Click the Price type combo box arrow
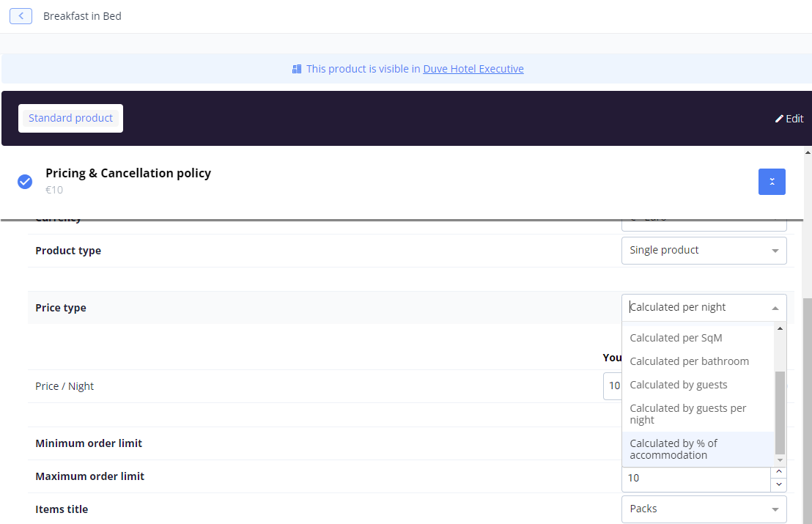The height and width of the screenshot is (524, 812). [x=775, y=308]
